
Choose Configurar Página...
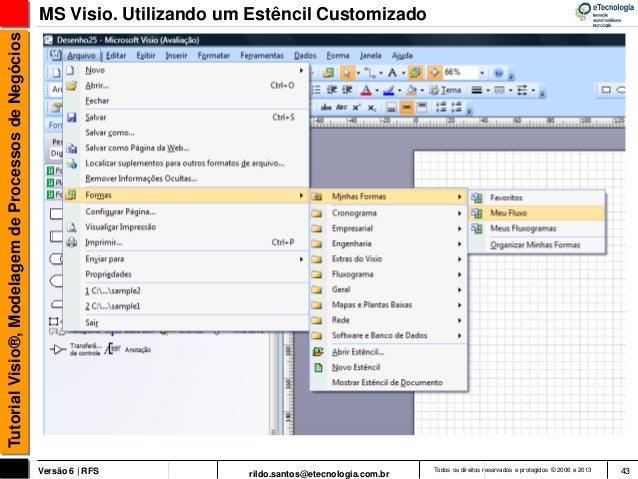pos(186,212)
